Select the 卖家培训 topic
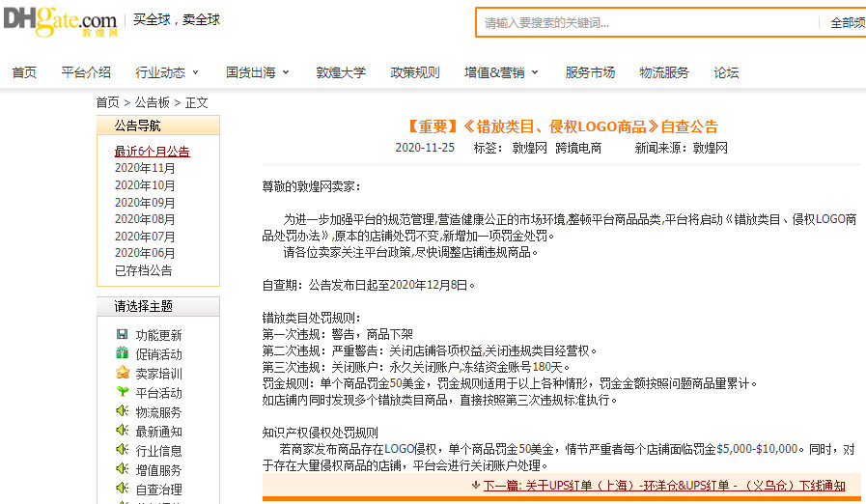 tap(158, 374)
